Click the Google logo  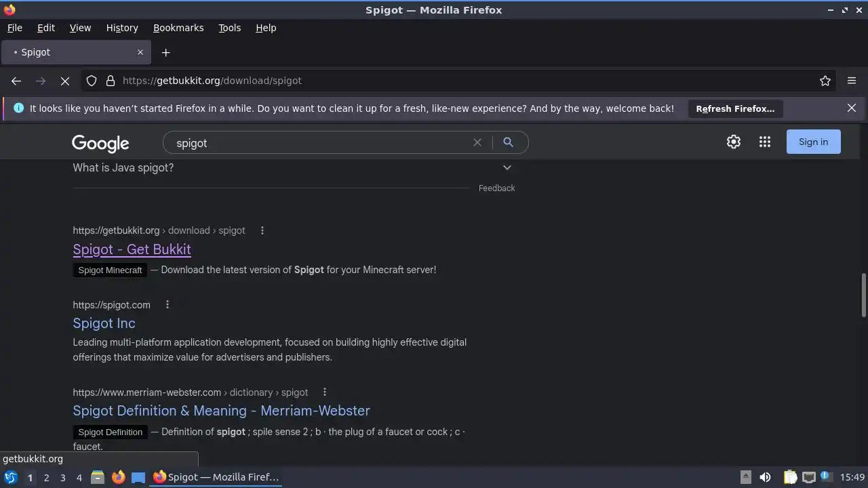pos(100,143)
